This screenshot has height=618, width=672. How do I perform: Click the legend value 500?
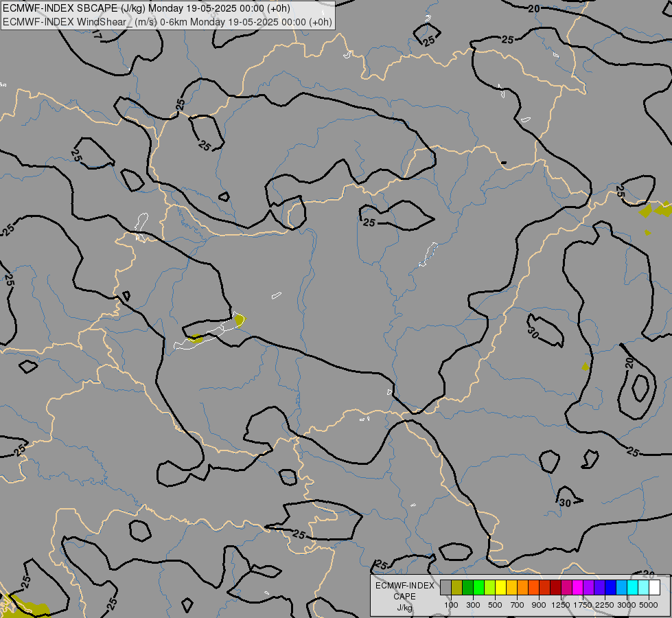tap(495, 605)
